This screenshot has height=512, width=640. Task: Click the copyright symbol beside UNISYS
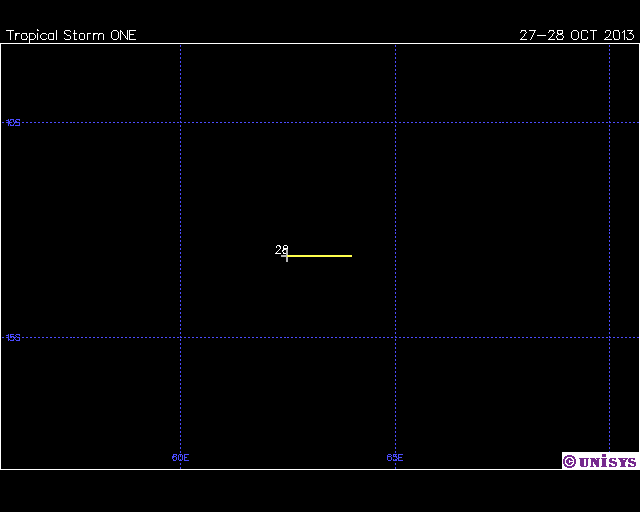569,461
